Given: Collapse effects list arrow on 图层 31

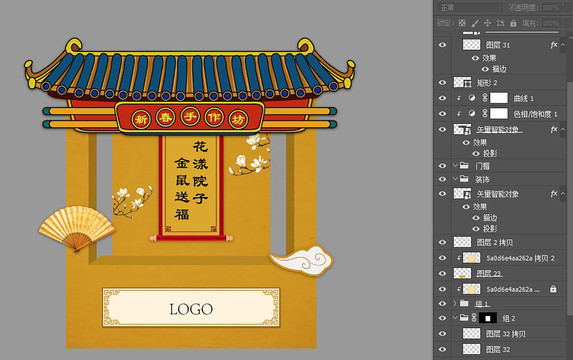Looking at the screenshot, I should click(563, 45).
